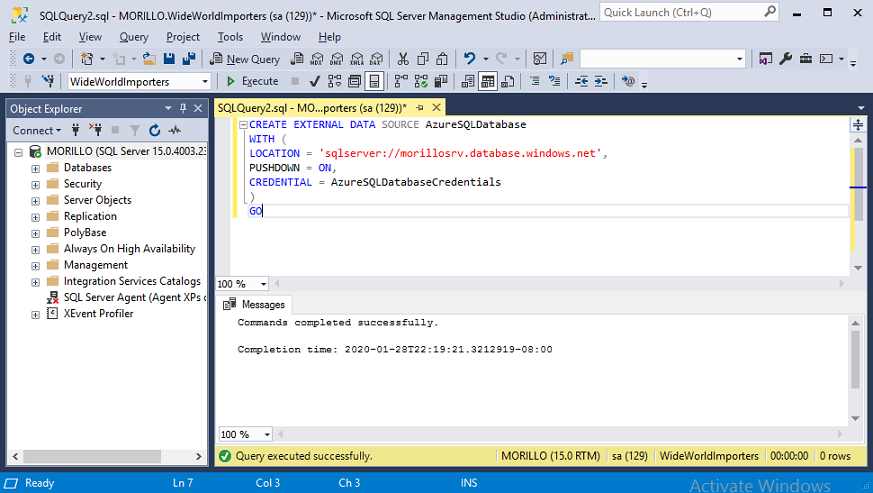Refresh Object Explorer with refresh icon
873x493 pixels.
(155, 130)
